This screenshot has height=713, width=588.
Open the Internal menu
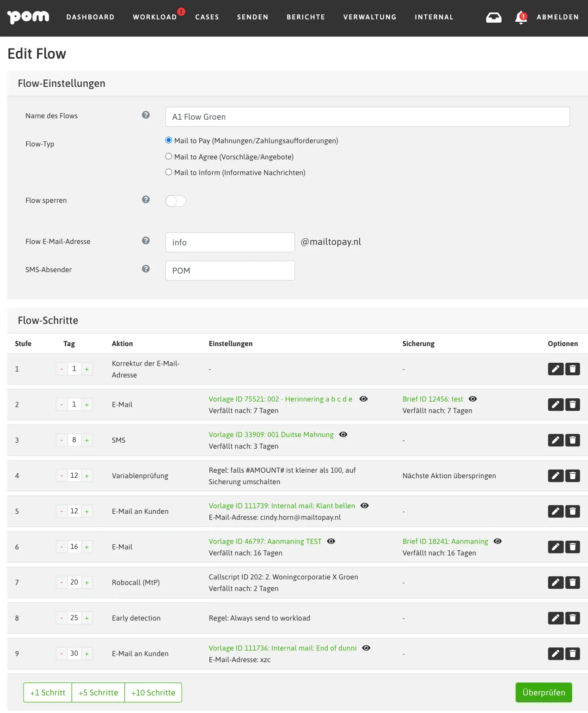point(434,17)
